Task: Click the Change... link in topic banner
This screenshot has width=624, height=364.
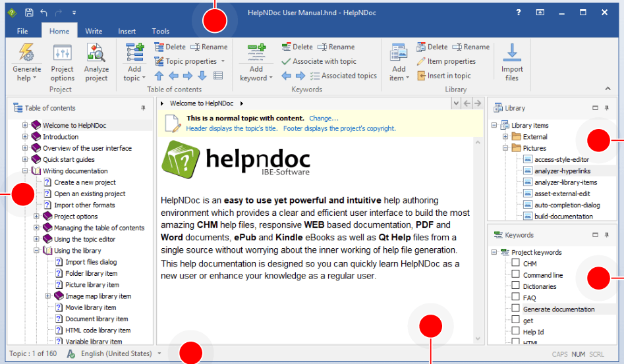Action: pos(324,118)
